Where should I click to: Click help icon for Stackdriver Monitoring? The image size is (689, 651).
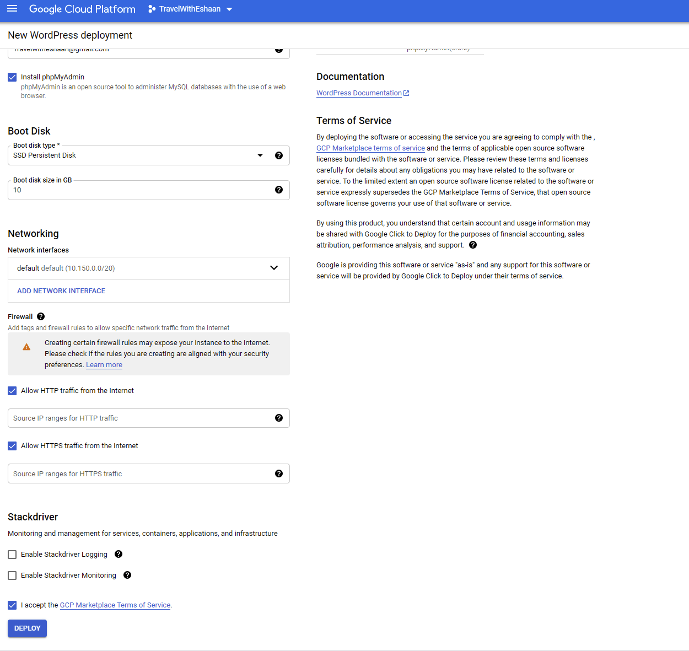click(x=127, y=575)
